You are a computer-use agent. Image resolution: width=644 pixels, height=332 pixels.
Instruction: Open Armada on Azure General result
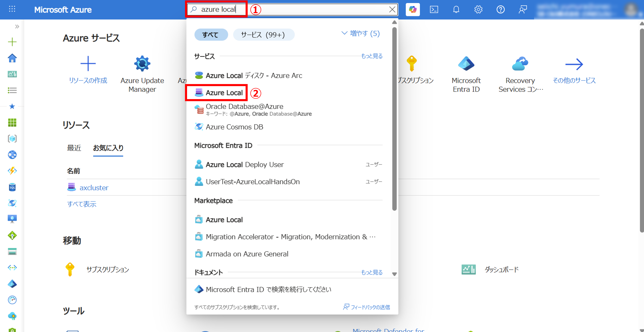pyautogui.click(x=288, y=254)
